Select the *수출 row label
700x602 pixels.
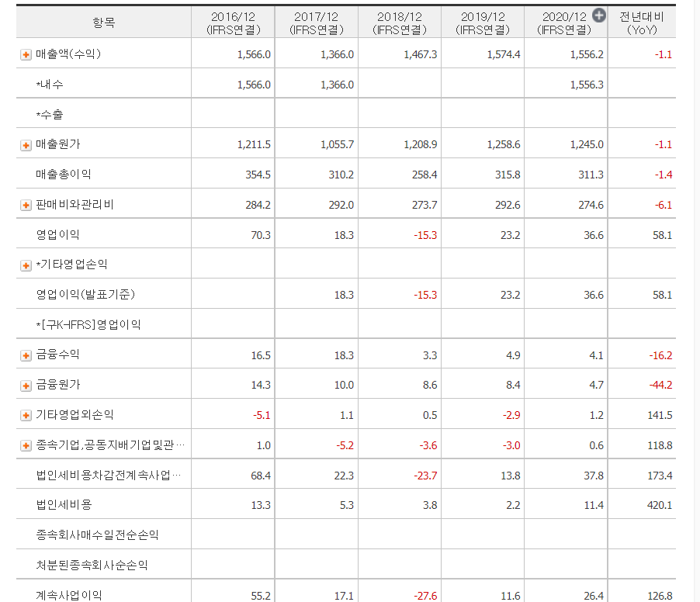[50, 114]
